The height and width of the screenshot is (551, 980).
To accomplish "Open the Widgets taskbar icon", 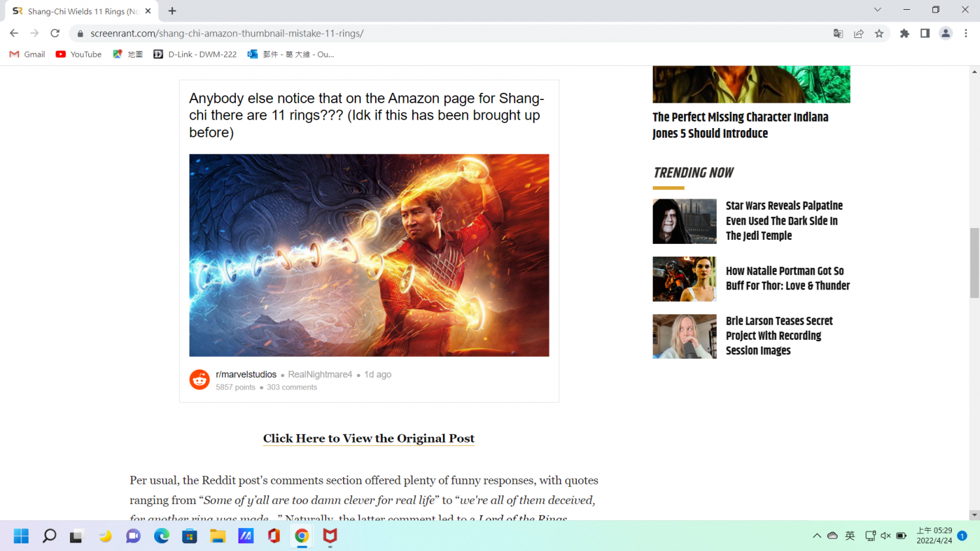I will coord(105,536).
